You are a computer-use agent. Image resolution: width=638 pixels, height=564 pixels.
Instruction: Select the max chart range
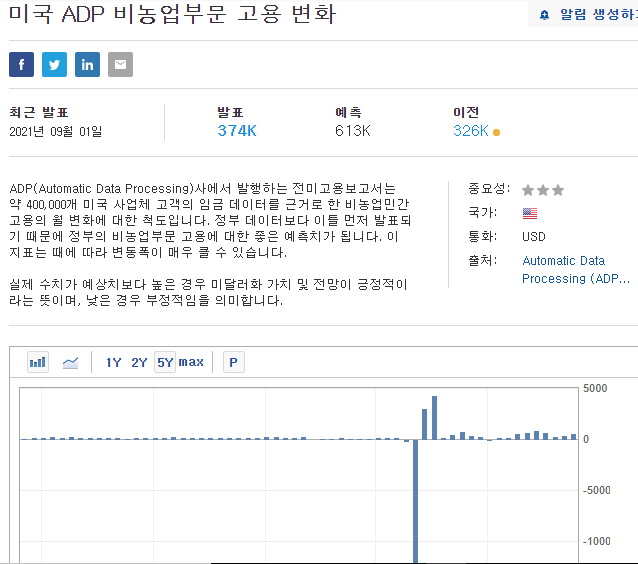click(x=191, y=362)
